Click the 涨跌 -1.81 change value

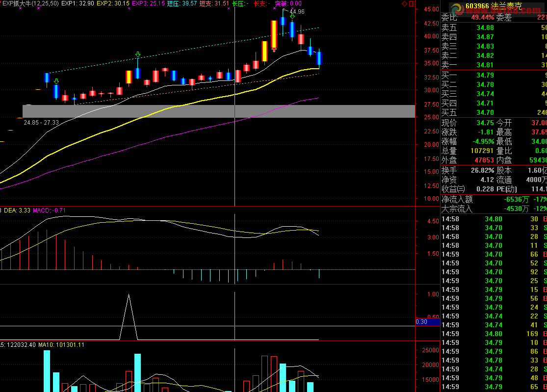486,132
